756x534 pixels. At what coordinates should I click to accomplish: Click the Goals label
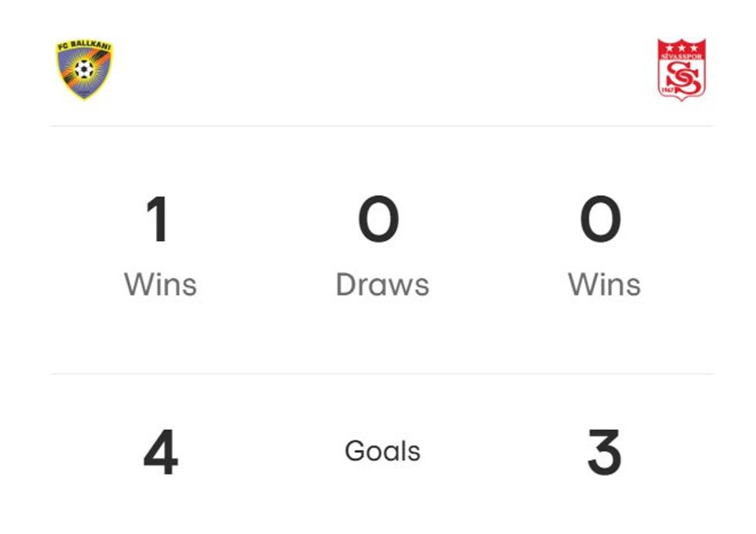[x=382, y=451]
